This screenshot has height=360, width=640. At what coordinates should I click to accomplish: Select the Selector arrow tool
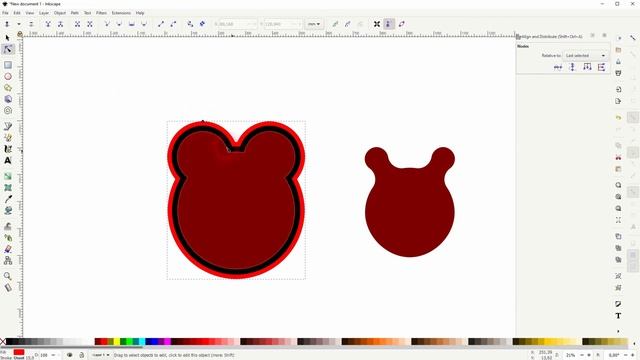pos(7,38)
